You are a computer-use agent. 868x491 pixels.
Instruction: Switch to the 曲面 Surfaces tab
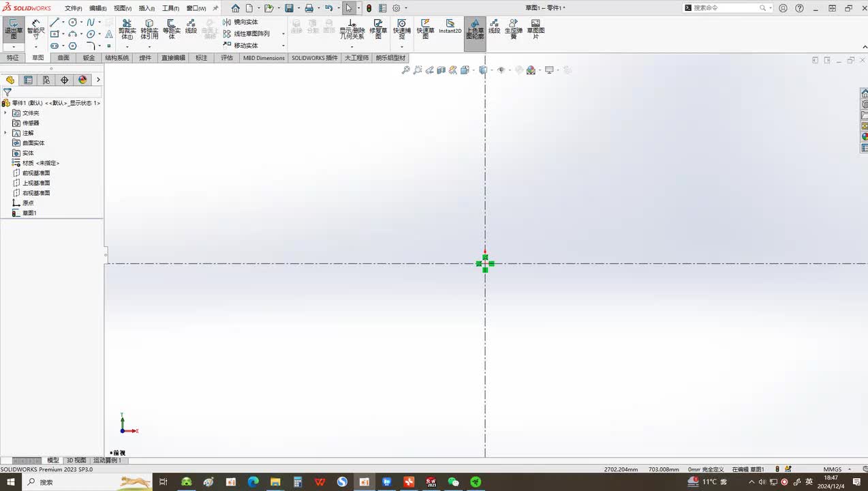pos(63,58)
